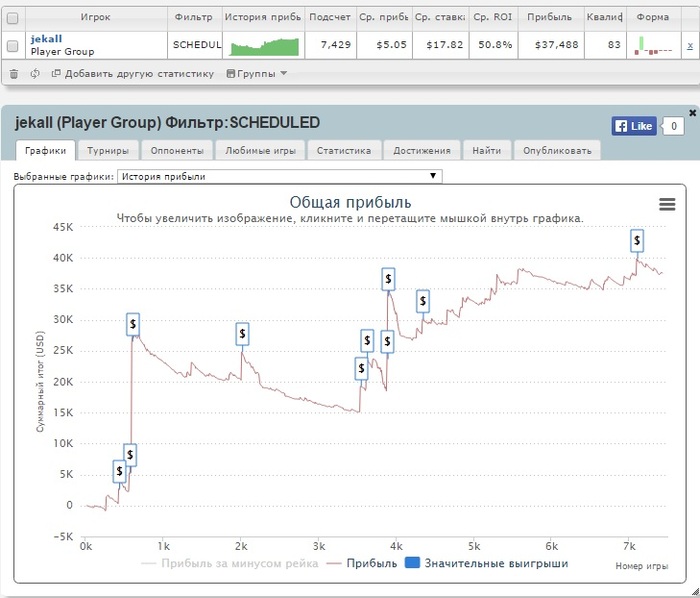Image resolution: width=700 pixels, height=598 pixels.
Task: Select all players header checkbox
Action: tap(13, 18)
